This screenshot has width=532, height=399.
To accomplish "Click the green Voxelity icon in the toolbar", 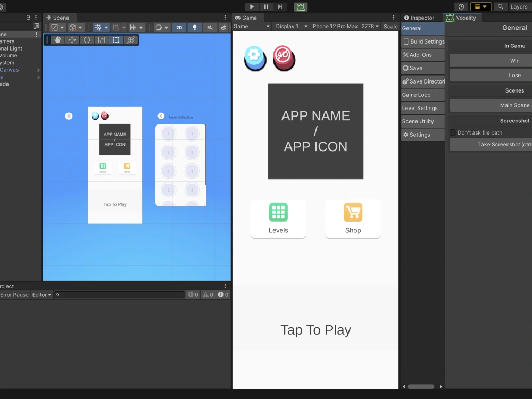I will [301, 6].
